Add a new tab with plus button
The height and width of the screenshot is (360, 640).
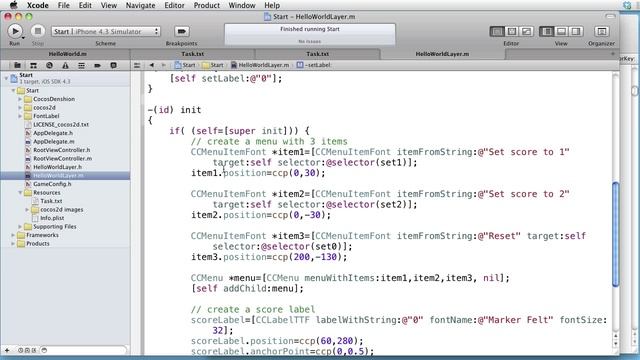point(612,54)
